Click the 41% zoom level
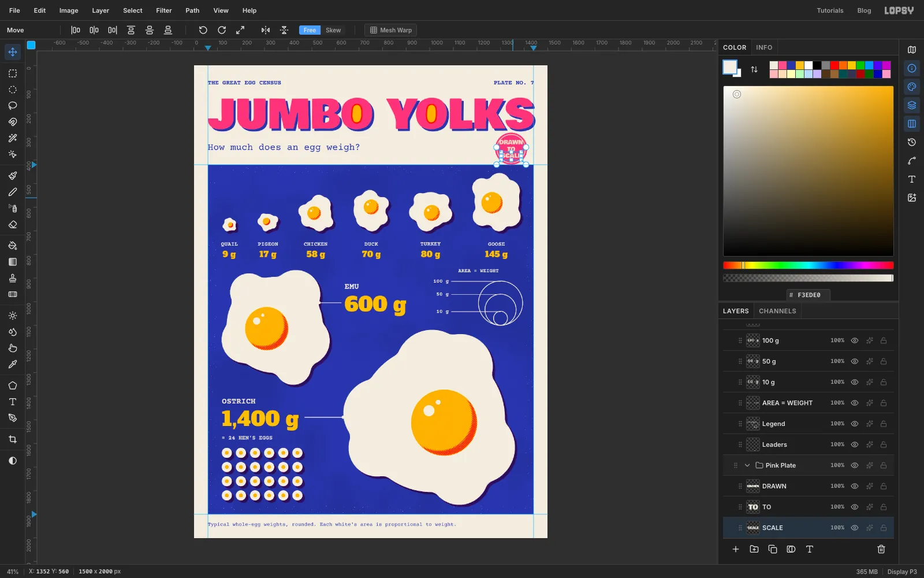 (13, 572)
